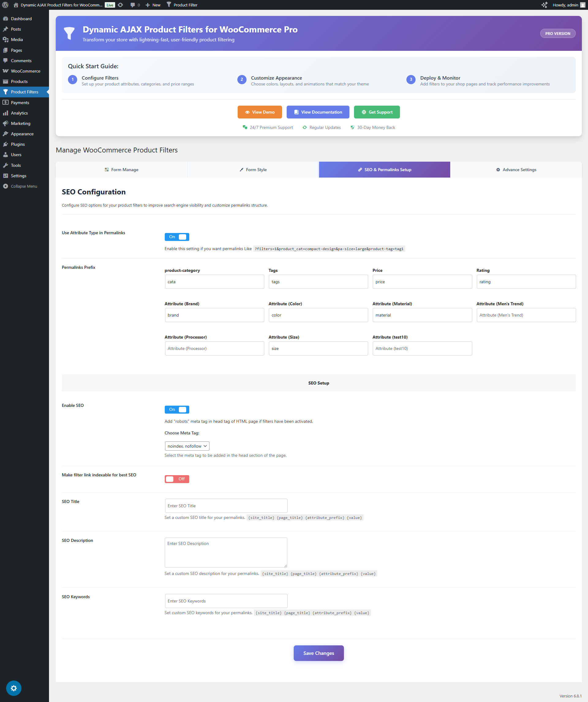
Task: Click the admin avatar in top bar
Action: (583, 5)
